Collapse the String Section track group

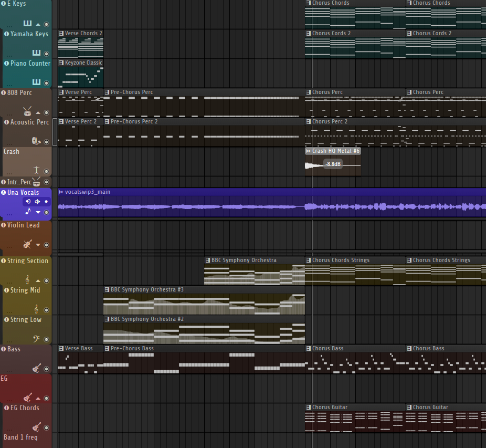tap(38, 280)
